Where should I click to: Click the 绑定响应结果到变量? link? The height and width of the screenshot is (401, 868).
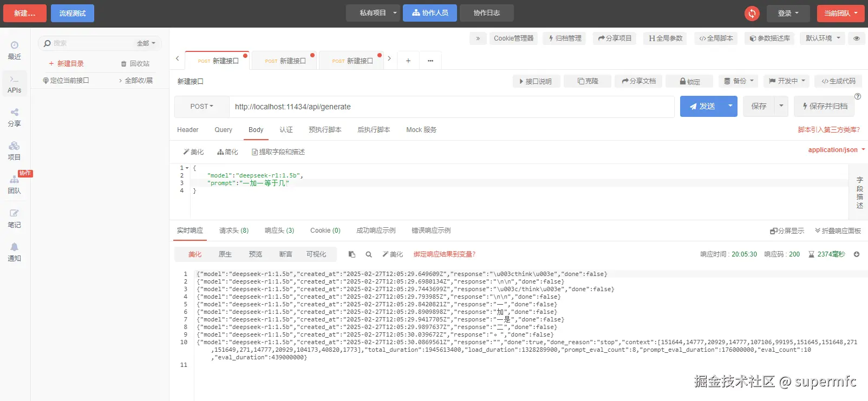click(445, 254)
